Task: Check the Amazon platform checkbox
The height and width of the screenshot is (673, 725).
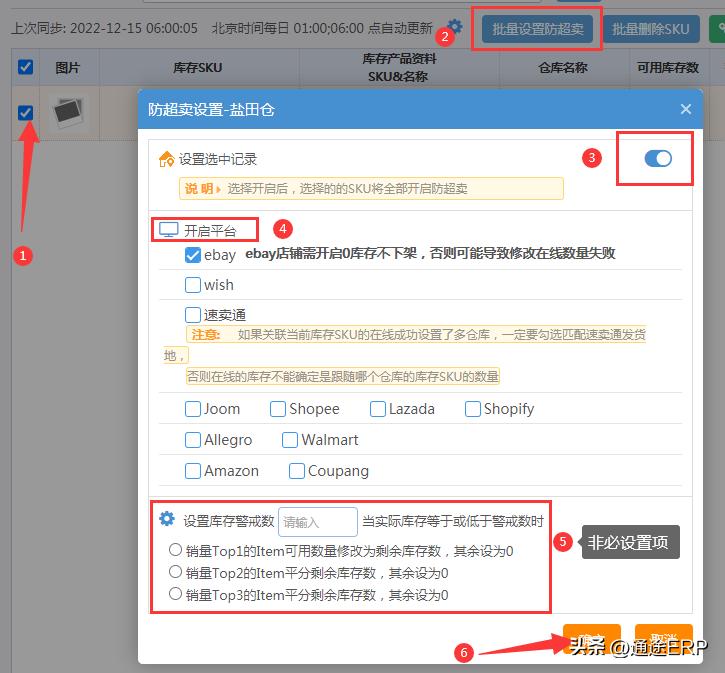Action: point(192,471)
